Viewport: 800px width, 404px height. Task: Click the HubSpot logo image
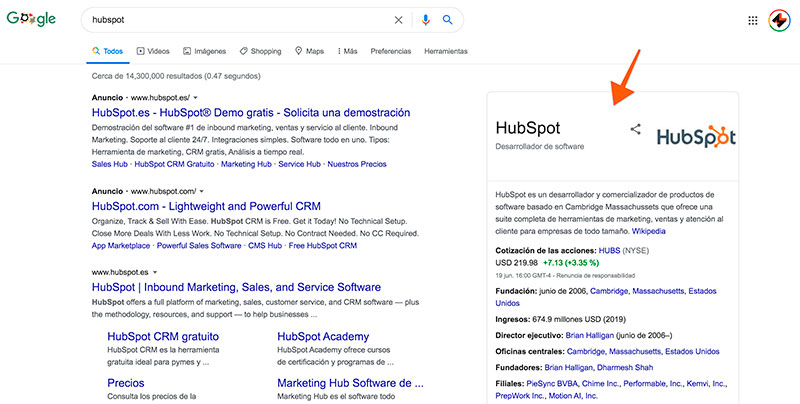click(x=696, y=135)
